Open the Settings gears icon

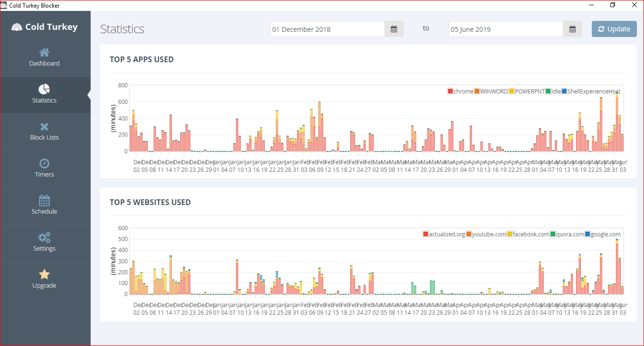click(x=44, y=237)
